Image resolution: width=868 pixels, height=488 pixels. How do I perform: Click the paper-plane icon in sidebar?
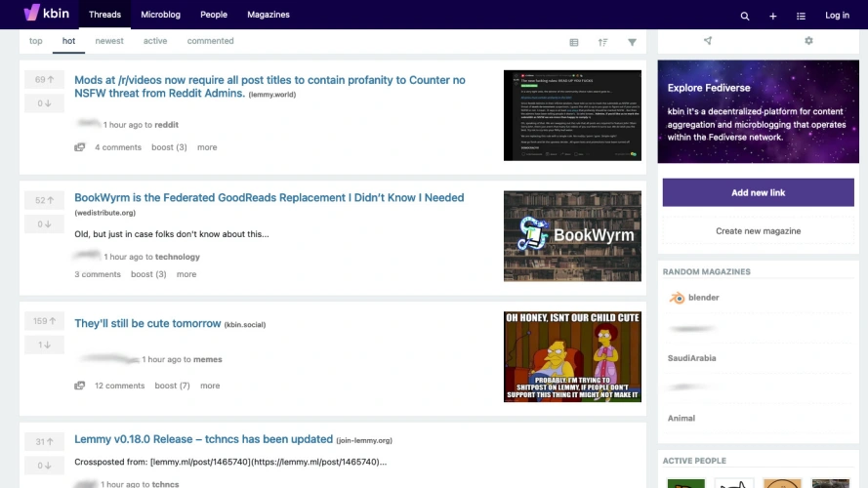708,41
